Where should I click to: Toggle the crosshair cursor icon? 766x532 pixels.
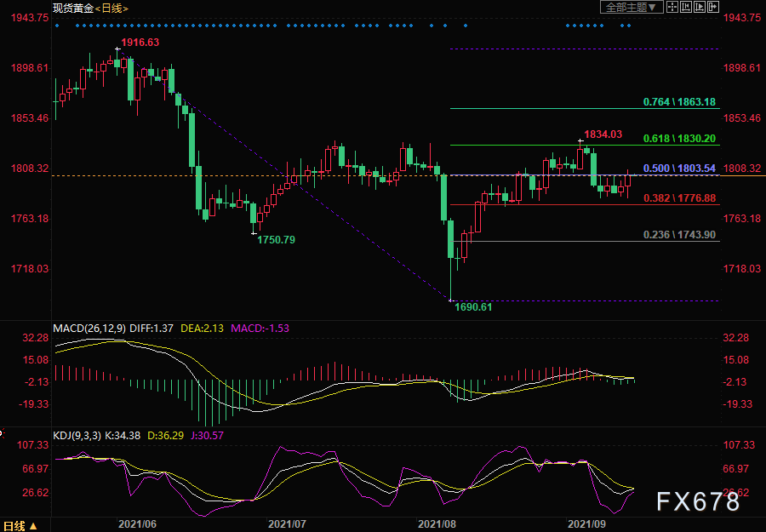672,7
